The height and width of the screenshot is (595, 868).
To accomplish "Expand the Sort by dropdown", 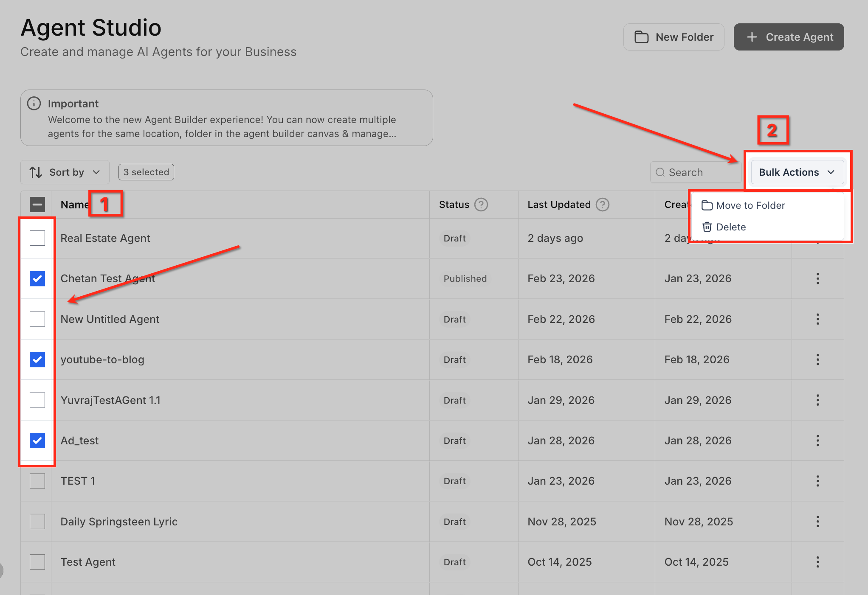I will click(x=65, y=172).
